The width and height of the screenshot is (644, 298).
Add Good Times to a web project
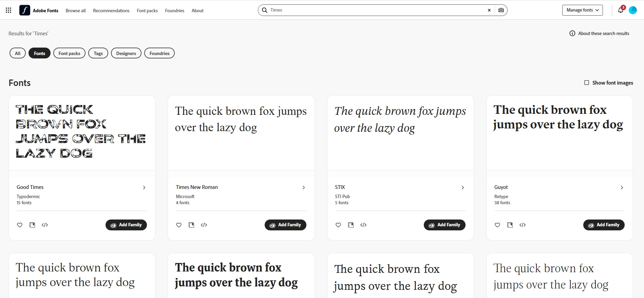tap(32, 225)
